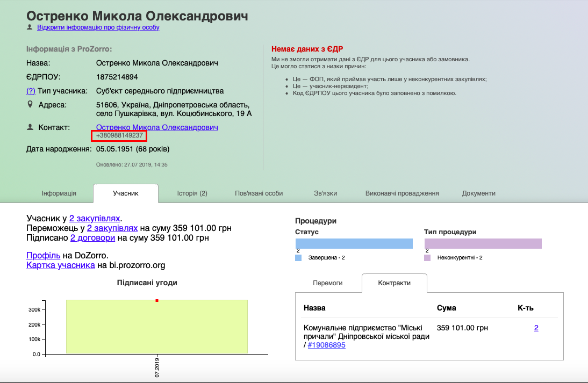This screenshot has height=383, width=588.
Task: Click the blue Завершена status bar
Action: [354, 244]
